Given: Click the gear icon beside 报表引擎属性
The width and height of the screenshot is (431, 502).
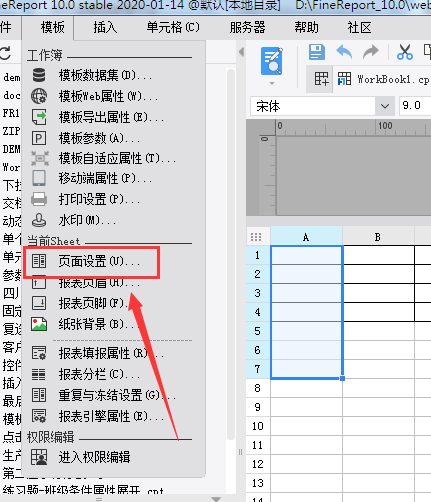Looking at the screenshot, I should (39, 416).
